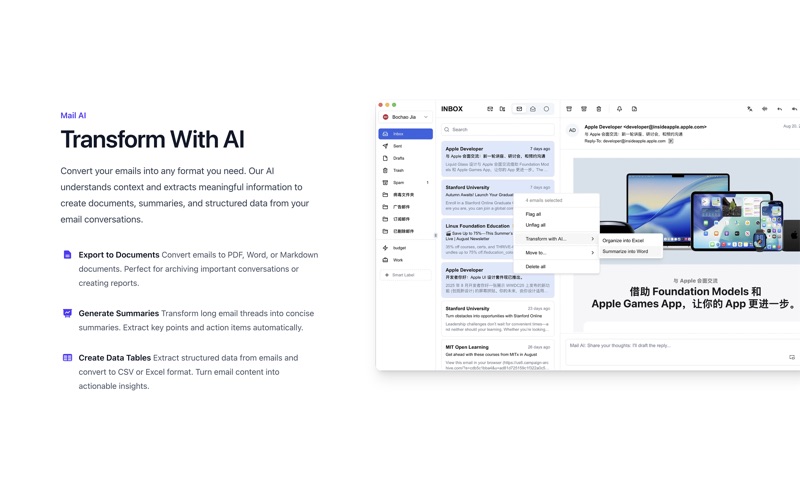Click the bell icon in reader toolbar
The image size is (800, 500).
click(619, 109)
